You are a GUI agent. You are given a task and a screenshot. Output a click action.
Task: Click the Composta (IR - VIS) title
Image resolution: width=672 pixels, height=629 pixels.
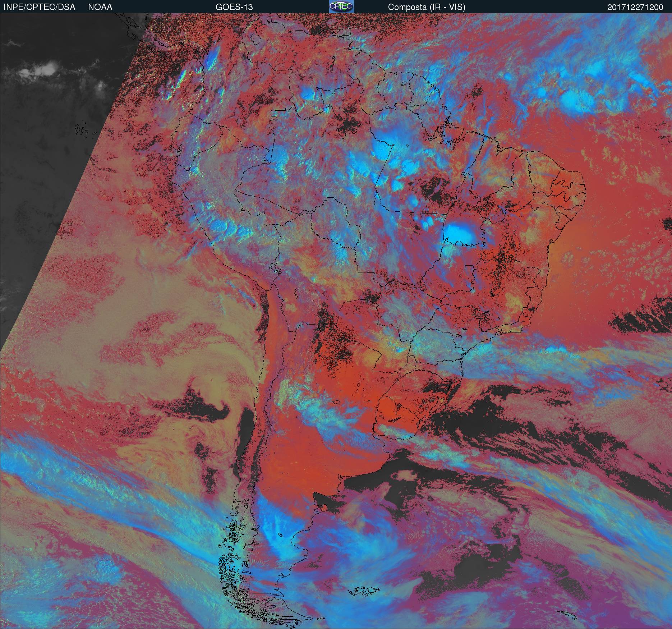click(x=427, y=7)
